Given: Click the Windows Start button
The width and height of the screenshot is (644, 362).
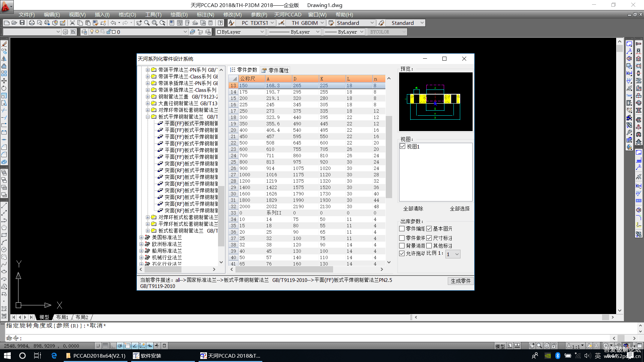Looking at the screenshot, I should [x=7, y=356].
